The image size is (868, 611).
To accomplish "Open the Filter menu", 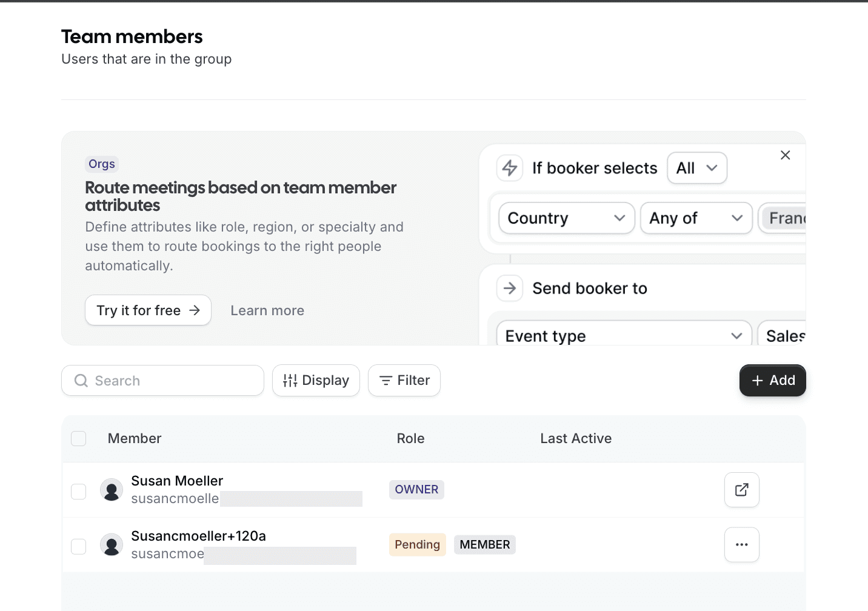I will tap(404, 381).
